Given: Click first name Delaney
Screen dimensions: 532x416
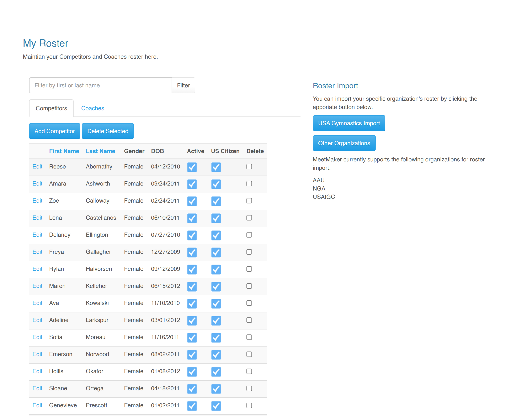Looking at the screenshot, I should click(60, 235).
